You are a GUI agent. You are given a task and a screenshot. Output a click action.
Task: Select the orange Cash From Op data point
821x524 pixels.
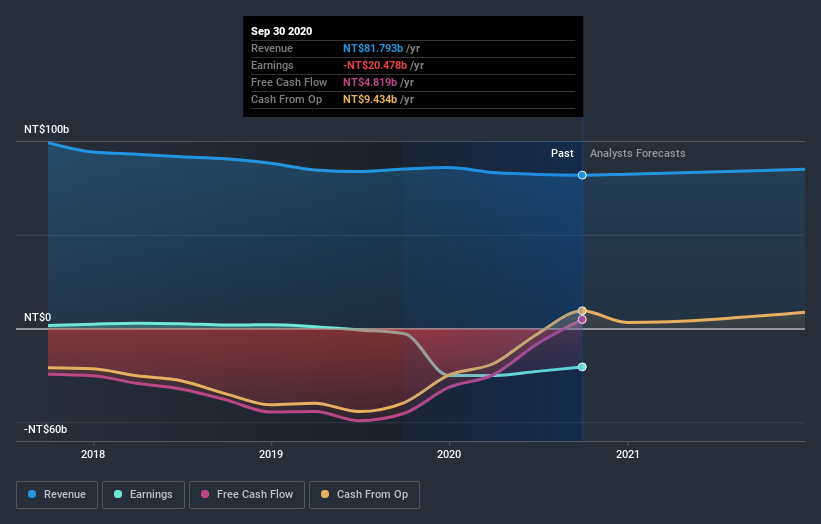pos(582,311)
